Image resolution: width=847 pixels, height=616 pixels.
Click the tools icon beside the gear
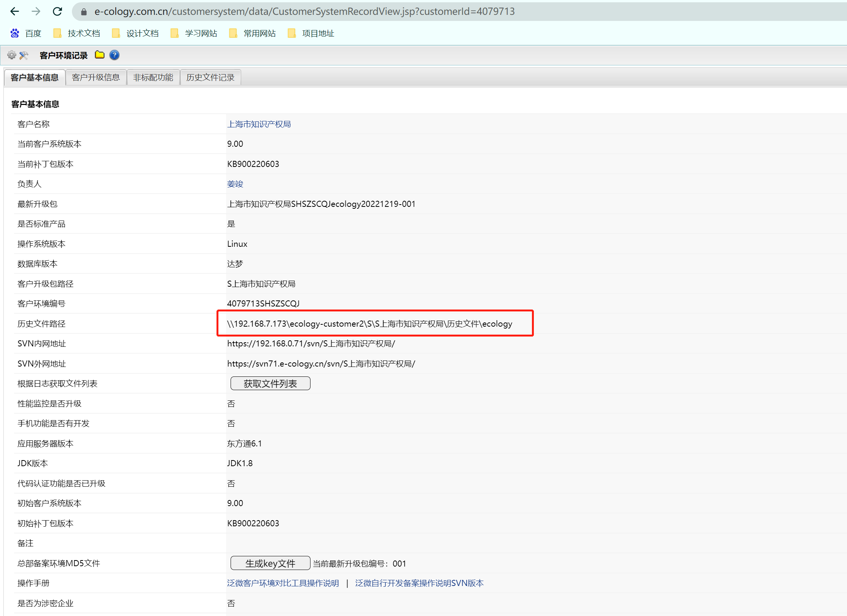[x=24, y=55]
